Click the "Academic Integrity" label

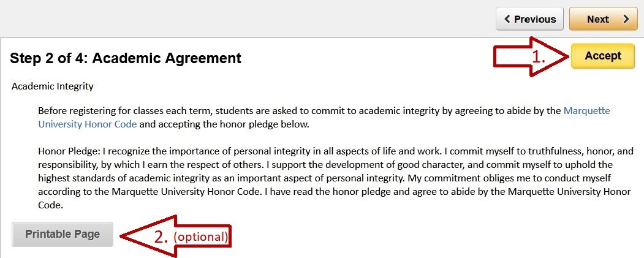click(53, 86)
